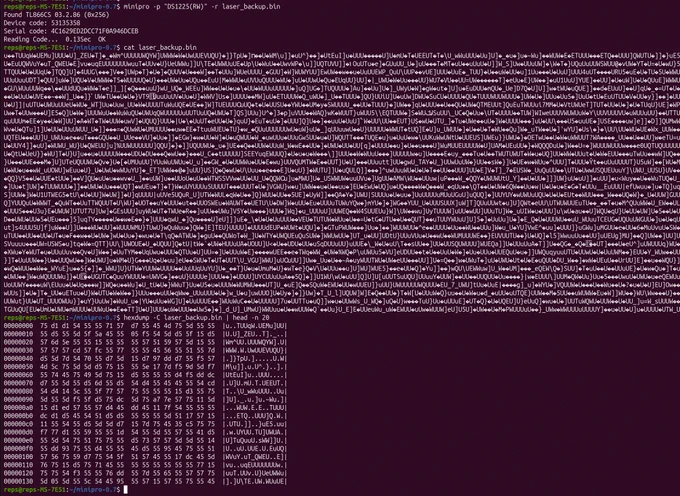Click the cursor at the final shell prompt

[x=126, y=490]
